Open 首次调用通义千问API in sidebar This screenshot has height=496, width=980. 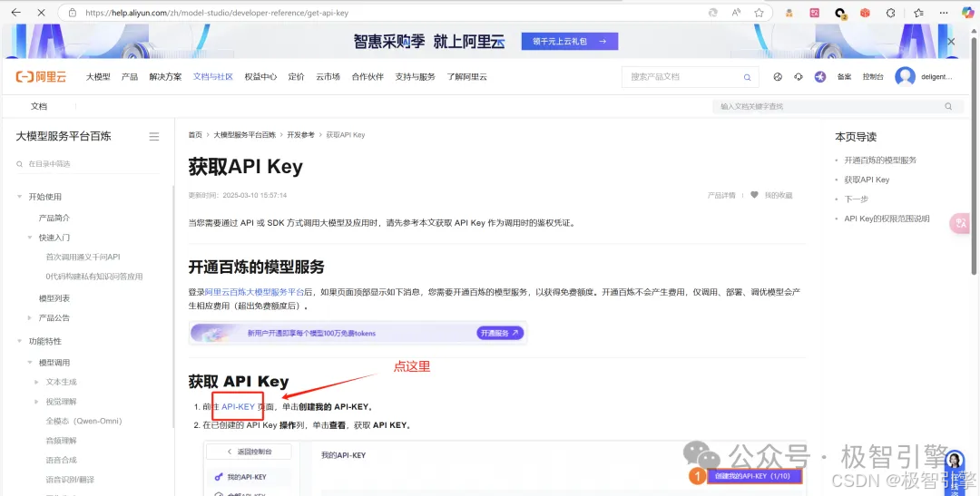(83, 257)
